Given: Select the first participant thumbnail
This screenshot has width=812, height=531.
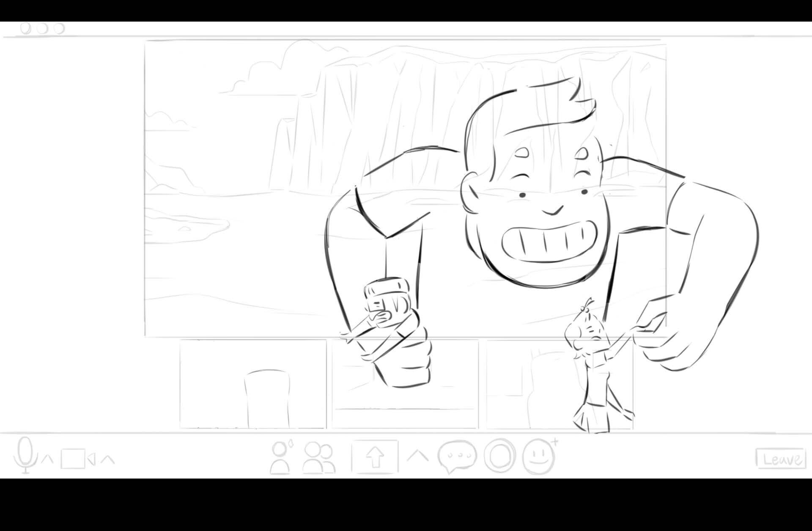Looking at the screenshot, I should tap(253, 384).
